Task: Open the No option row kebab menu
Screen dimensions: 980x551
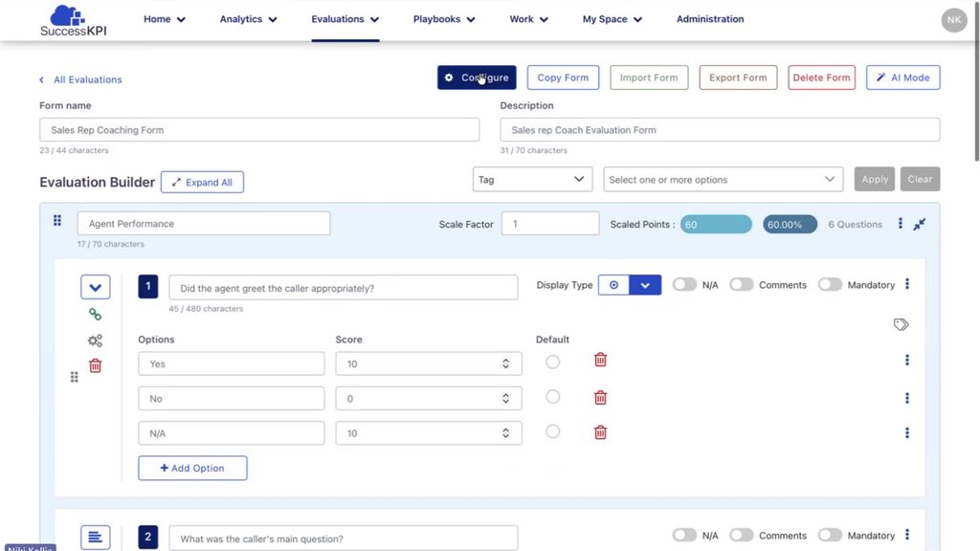Action: pyautogui.click(x=907, y=398)
